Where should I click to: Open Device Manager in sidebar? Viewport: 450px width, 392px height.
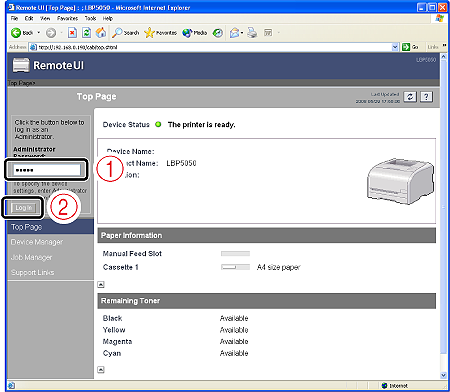[37, 242]
